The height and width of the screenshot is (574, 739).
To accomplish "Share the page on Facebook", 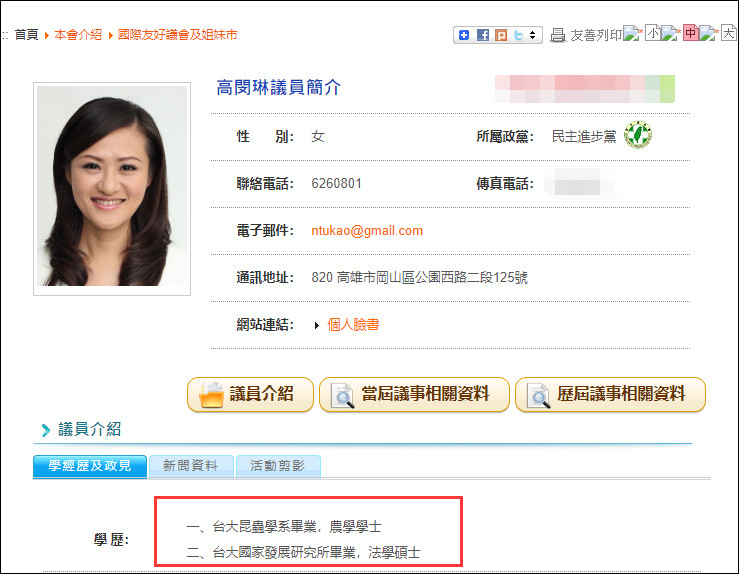I will [483, 35].
